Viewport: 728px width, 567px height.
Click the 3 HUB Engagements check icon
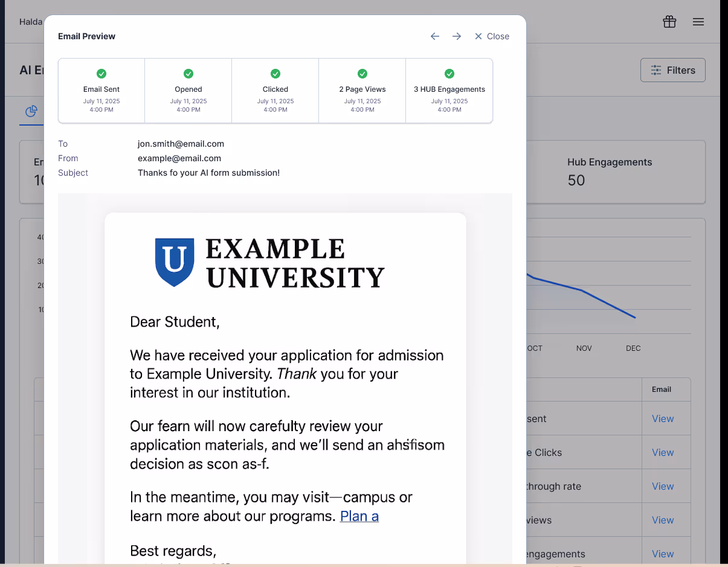449,74
